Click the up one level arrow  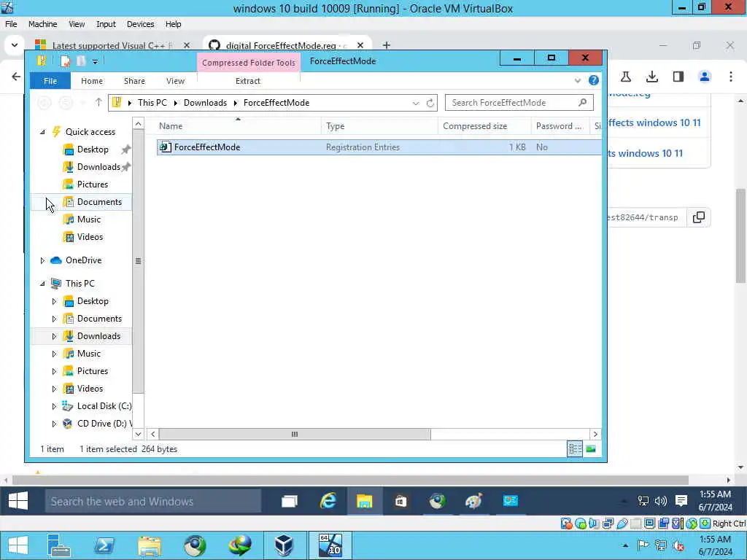pyautogui.click(x=98, y=102)
